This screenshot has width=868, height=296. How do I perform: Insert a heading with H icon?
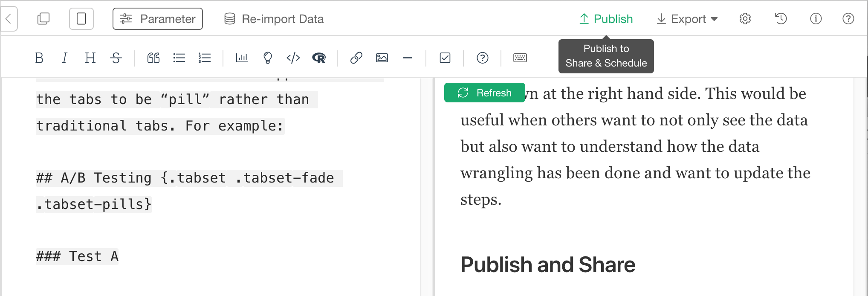coord(90,58)
